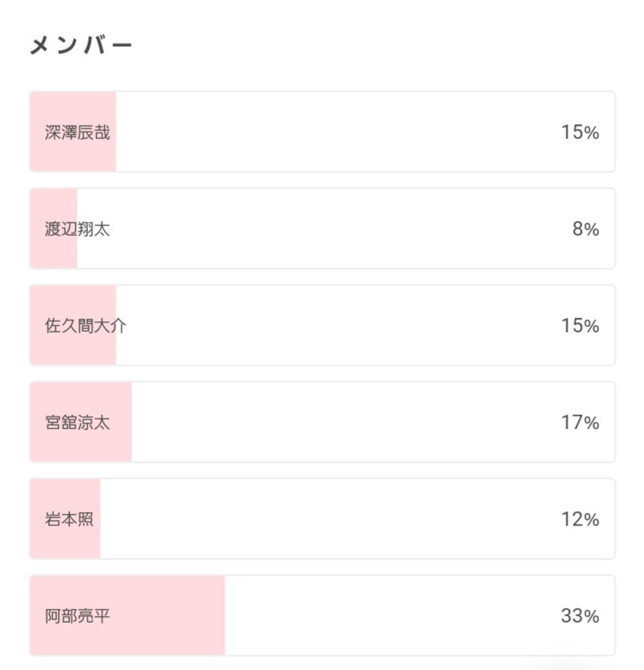Select the 宮舘涼太 poll row
Image resolution: width=644 pixels, height=670 pixels.
pyautogui.click(x=322, y=422)
